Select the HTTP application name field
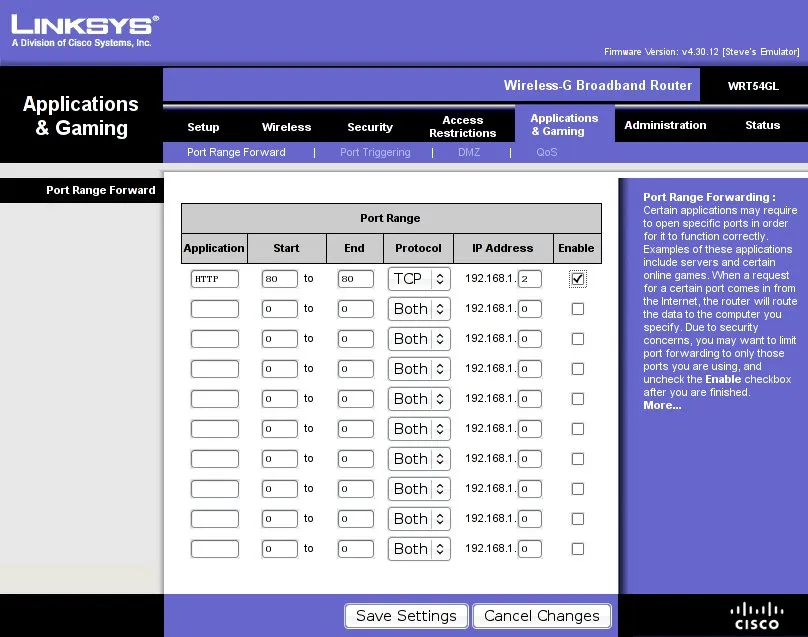The width and height of the screenshot is (808, 637). tap(213, 278)
